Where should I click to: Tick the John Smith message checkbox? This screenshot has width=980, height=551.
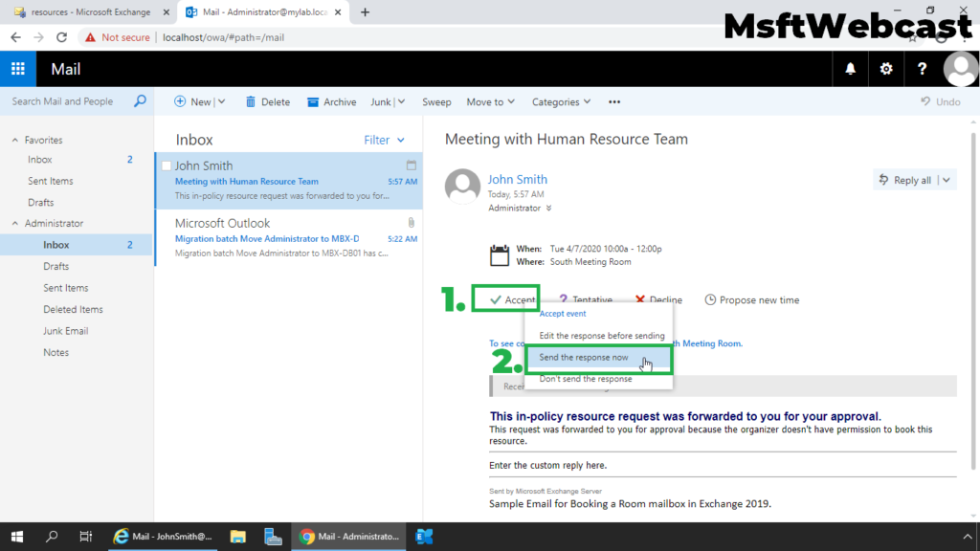click(x=167, y=165)
